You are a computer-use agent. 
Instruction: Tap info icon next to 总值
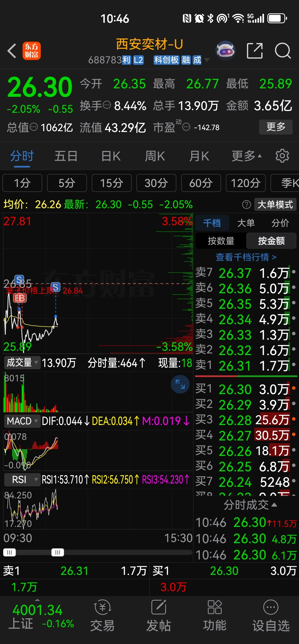point(34,127)
